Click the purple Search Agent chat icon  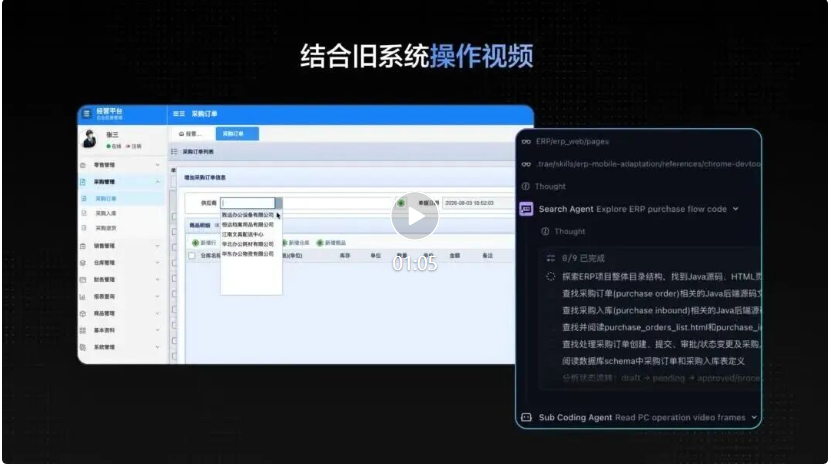[526, 209]
